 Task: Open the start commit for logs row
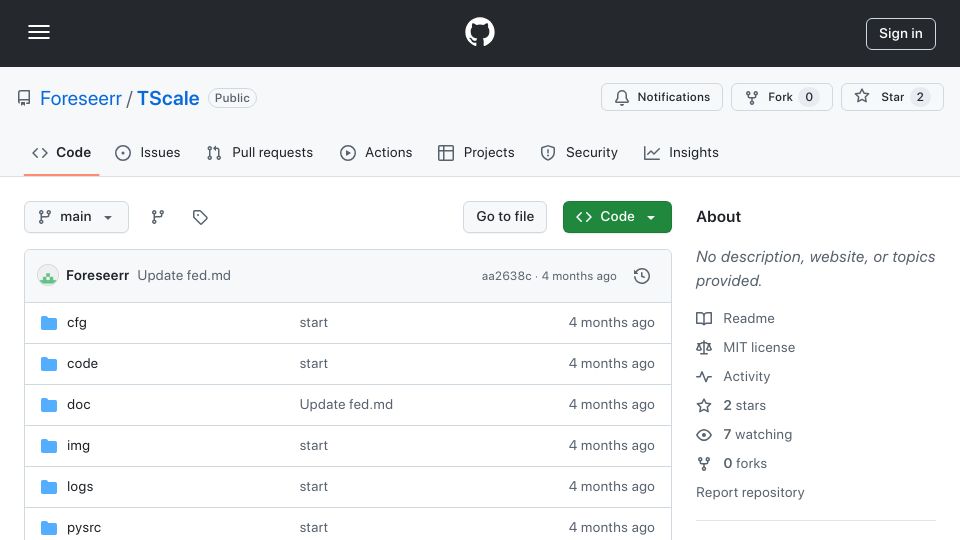tap(313, 487)
